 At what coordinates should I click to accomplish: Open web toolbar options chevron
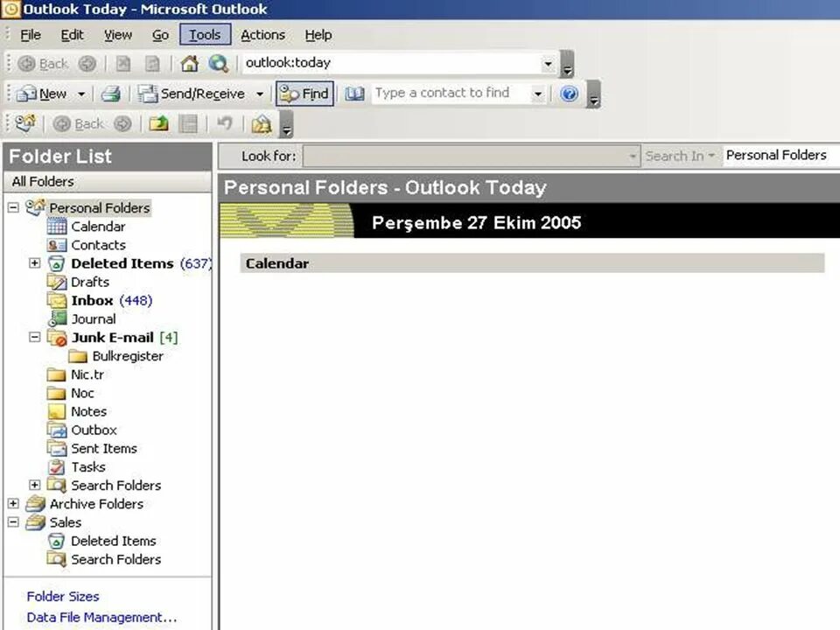tap(567, 64)
